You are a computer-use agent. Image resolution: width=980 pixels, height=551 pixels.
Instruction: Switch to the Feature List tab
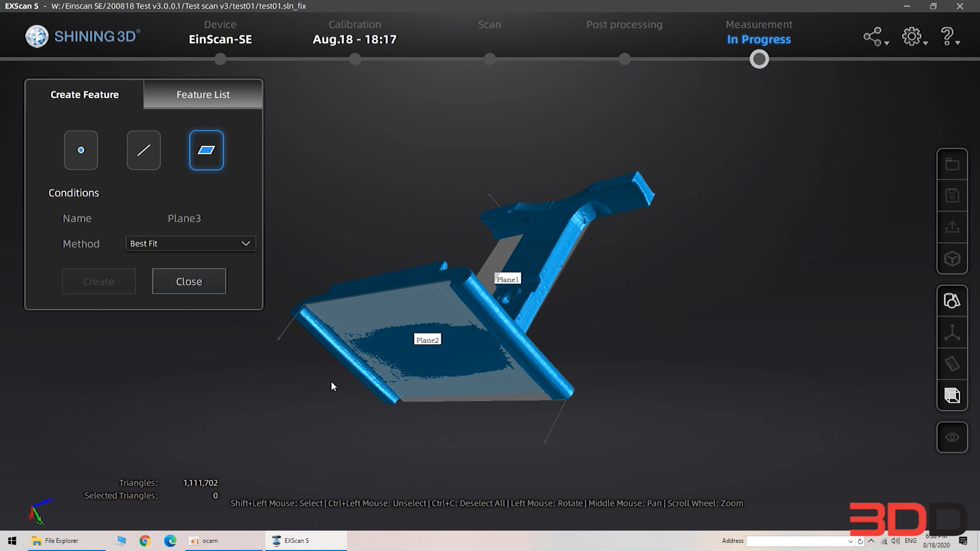tap(203, 94)
